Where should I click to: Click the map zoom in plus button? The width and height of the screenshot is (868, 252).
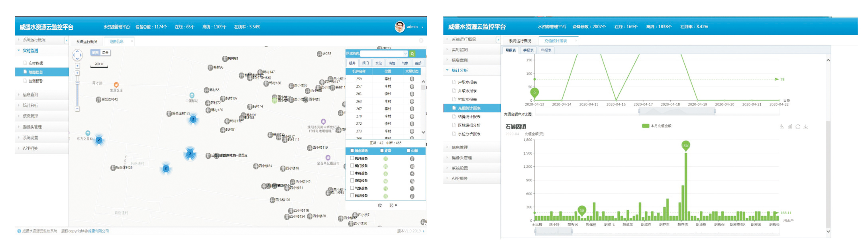(77, 73)
